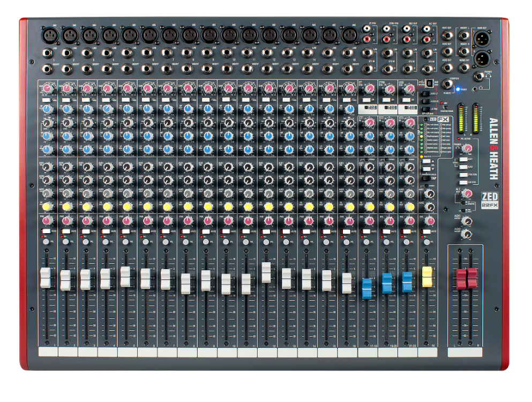Click the AUX1 OUT jack socket

[447, 35]
